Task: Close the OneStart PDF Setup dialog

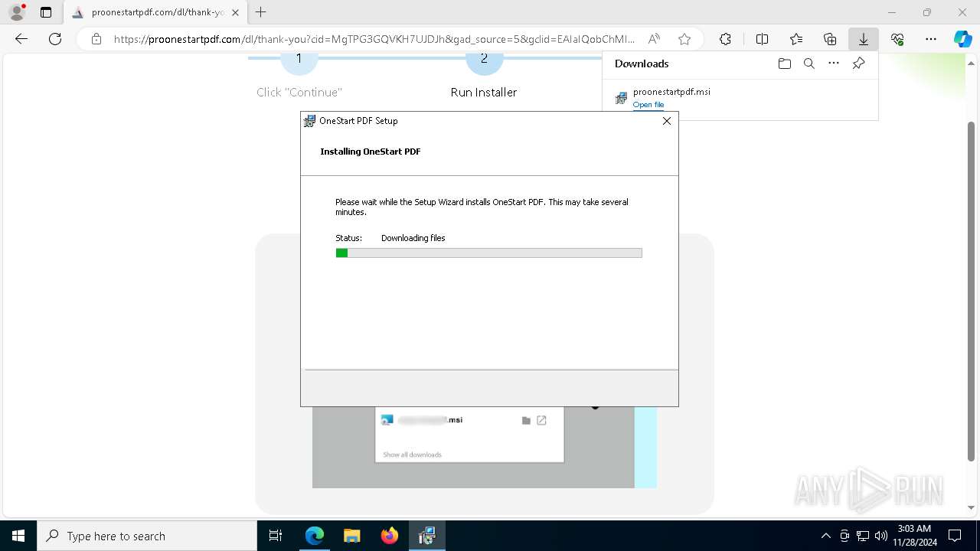Action: 666,121
